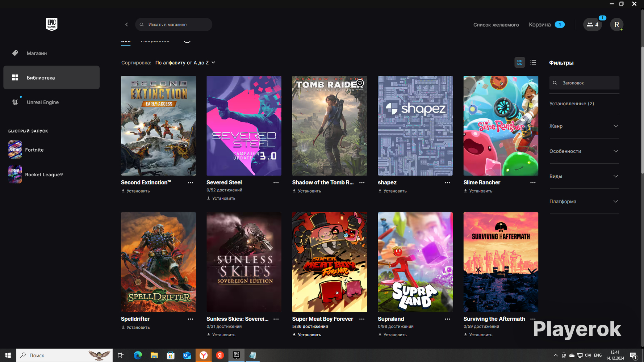Click the volume icon in system tray
Image resolution: width=644 pixels, height=362 pixels.
[588, 355]
